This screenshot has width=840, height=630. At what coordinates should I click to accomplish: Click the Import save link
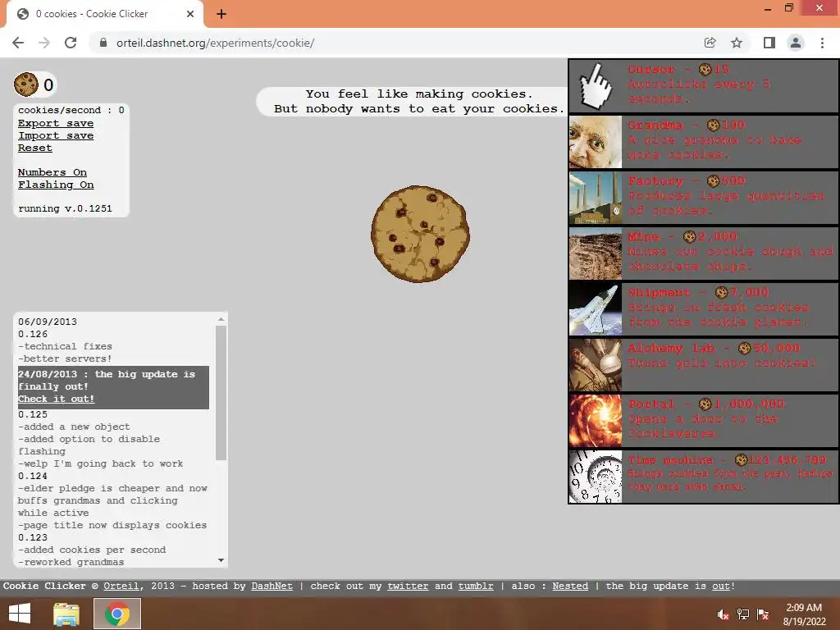coord(56,135)
